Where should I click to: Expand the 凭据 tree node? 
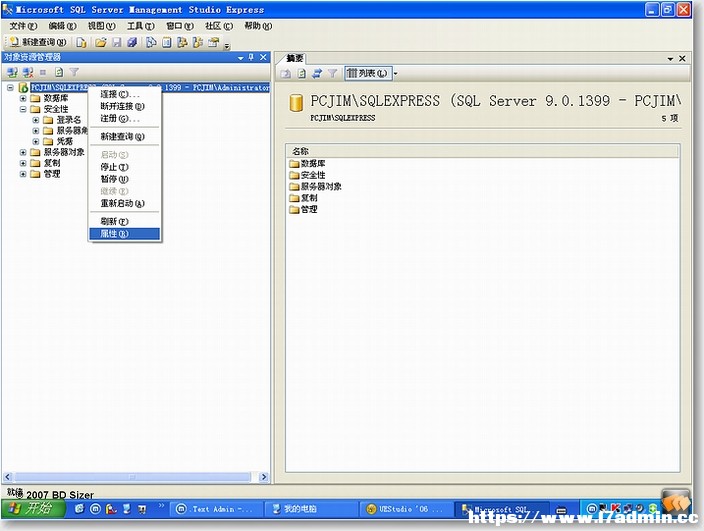[x=36, y=141]
